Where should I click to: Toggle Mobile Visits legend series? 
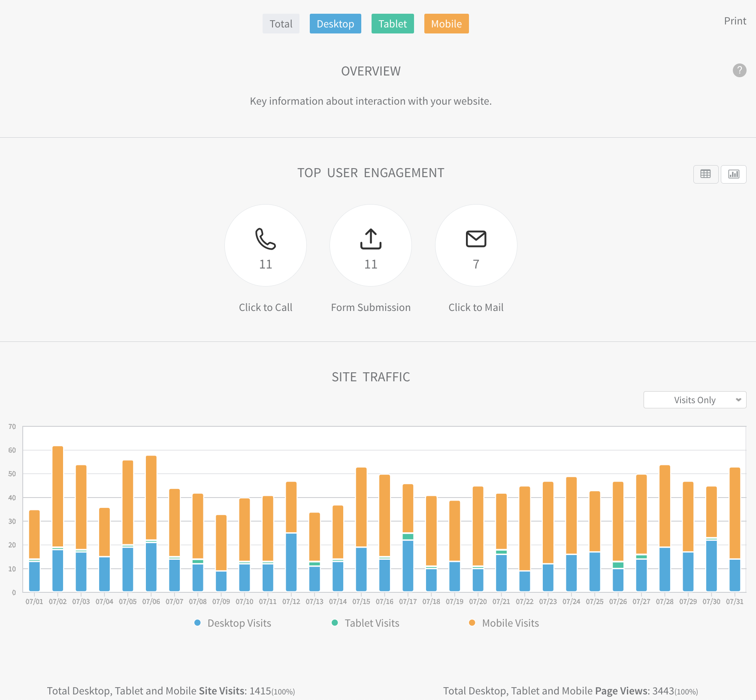[x=510, y=623]
